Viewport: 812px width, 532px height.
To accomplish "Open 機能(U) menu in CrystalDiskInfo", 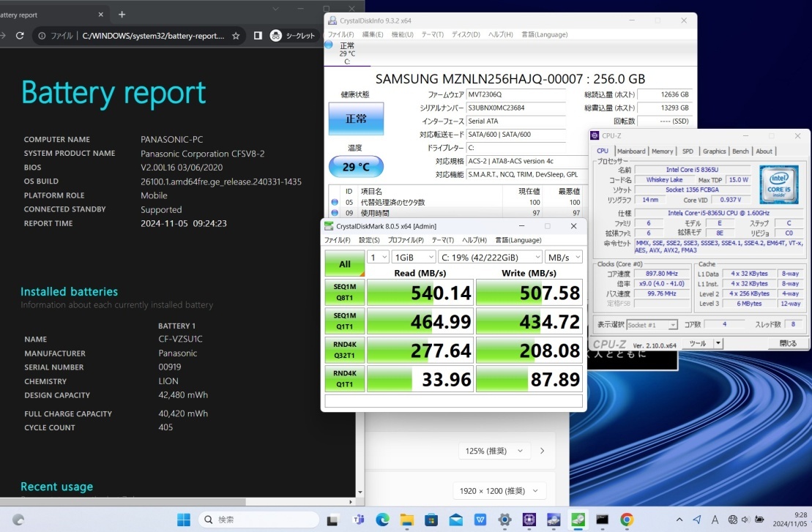I will [403, 34].
